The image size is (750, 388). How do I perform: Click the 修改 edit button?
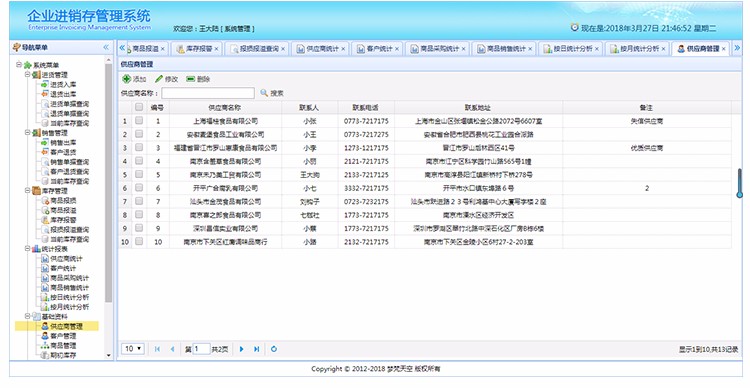coord(167,79)
